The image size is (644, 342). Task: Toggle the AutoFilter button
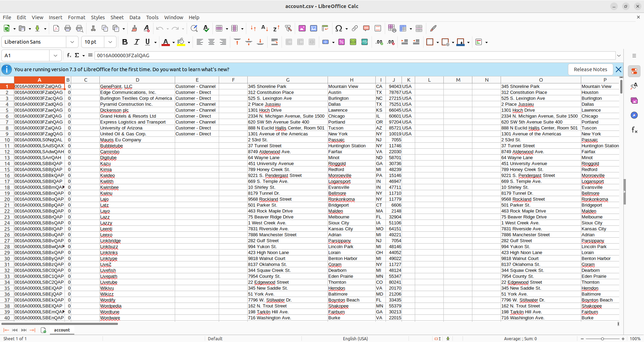(288, 29)
